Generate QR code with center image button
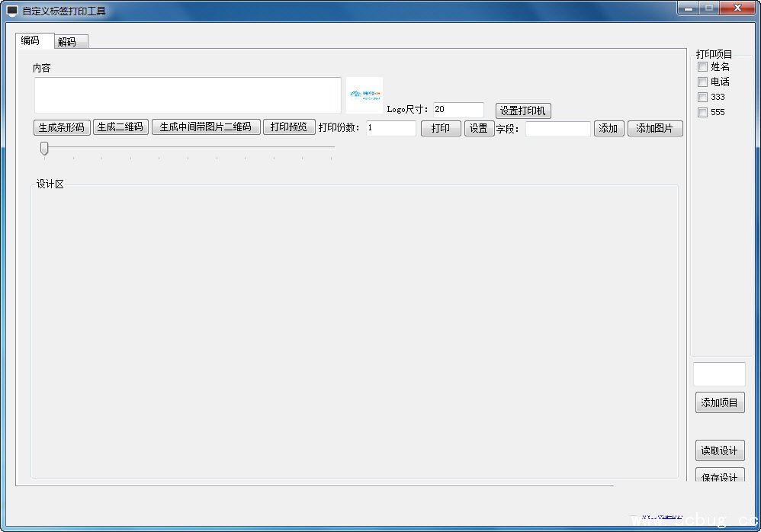 click(206, 127)
